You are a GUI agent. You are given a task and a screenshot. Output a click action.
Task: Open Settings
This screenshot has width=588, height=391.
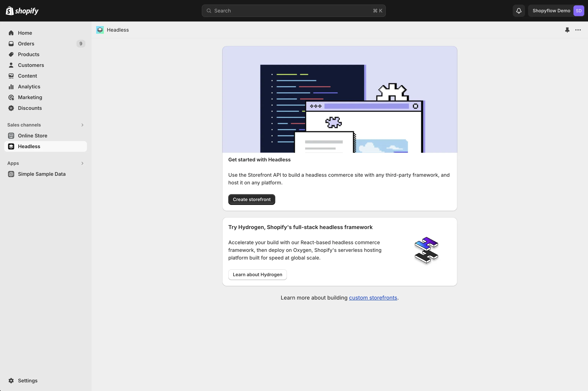click(46, 380)
